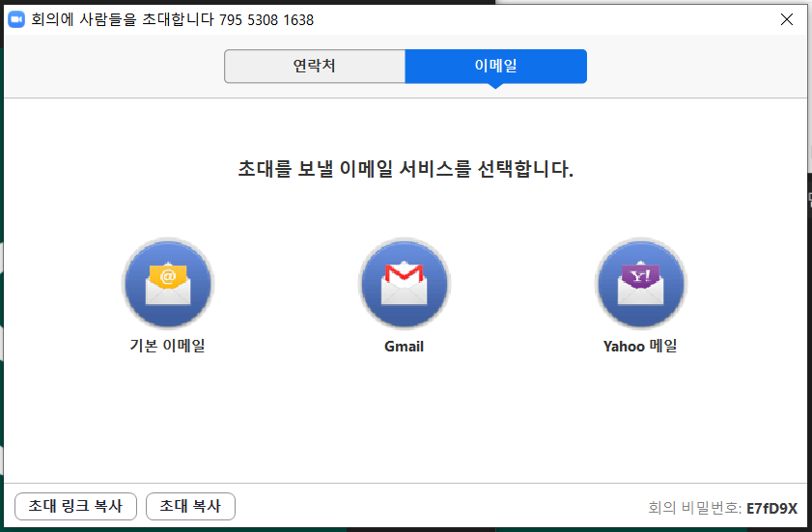Screen dimensions: 812x532
Task: Click the 초대 복사 button
Action: pyautogui.click(x=190, y=506)
